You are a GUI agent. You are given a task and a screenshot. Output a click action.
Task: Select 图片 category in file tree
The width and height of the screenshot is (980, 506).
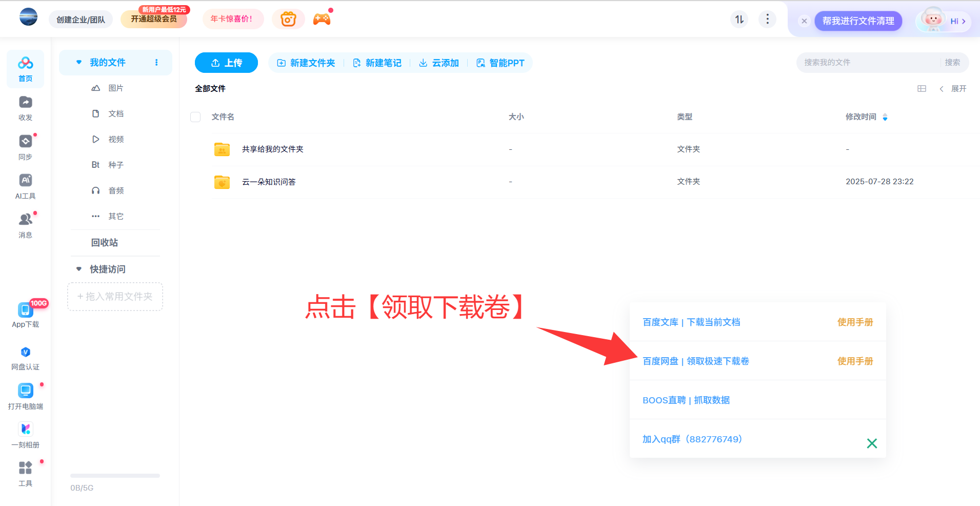click(x=115, y=88)
